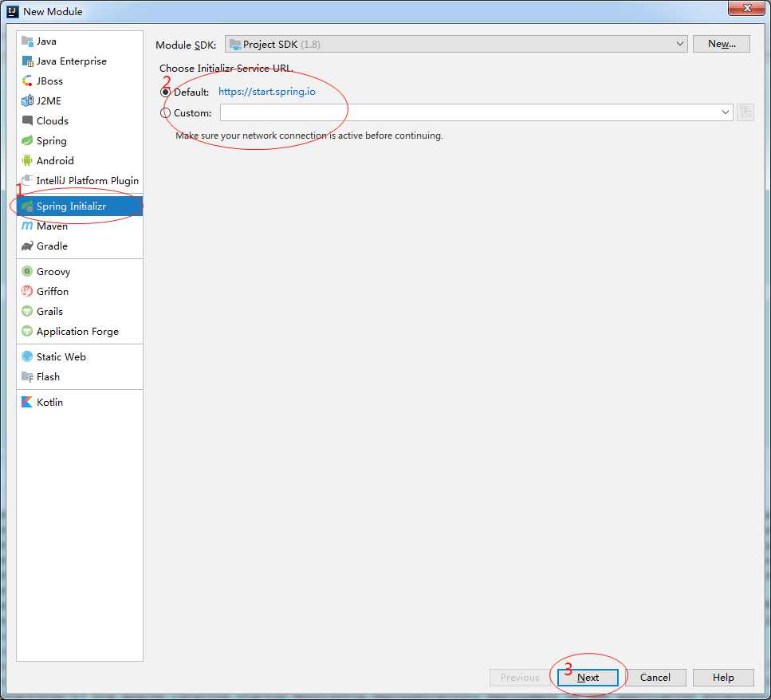Select J2ME in the list
This screenshot has width=771, height=700.
(x=80, y=100)
